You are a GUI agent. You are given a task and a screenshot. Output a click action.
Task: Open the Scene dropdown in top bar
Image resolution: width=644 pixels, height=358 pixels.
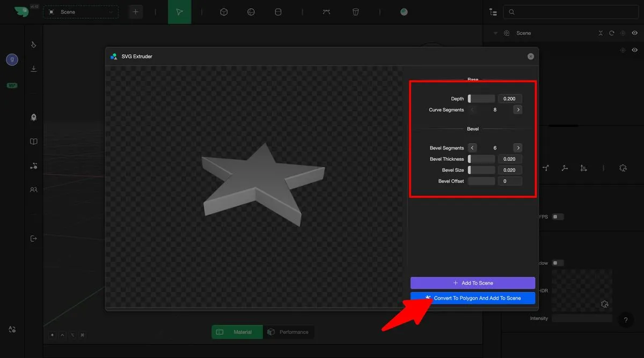click(81, 12)
